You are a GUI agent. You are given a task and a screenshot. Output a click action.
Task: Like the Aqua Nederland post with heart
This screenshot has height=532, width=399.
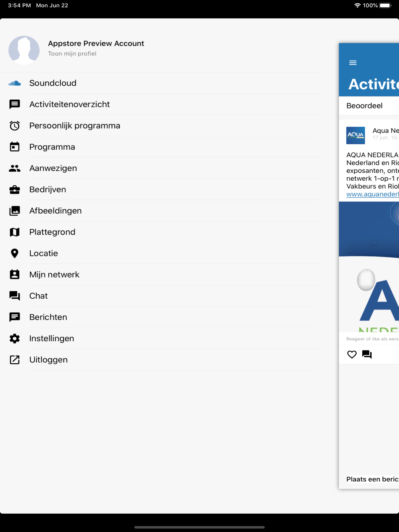coord(352,355)
